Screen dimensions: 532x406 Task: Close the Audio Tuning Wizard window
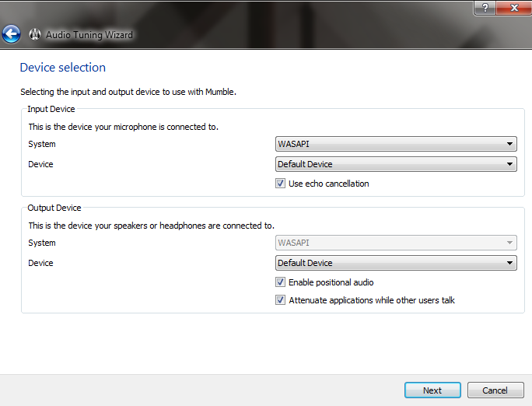coord(513,7)
